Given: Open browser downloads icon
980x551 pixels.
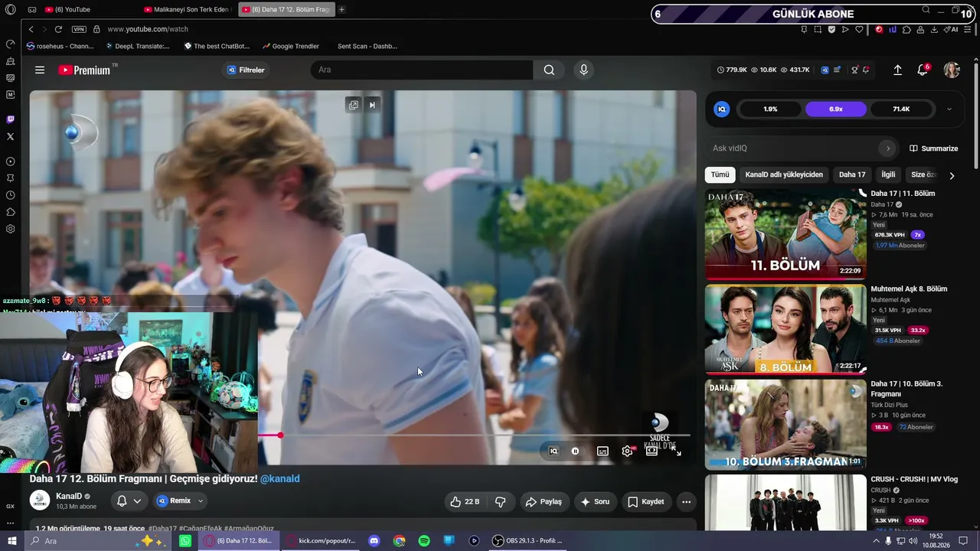Looking at the screenshot, I should [x=934, y=29].
